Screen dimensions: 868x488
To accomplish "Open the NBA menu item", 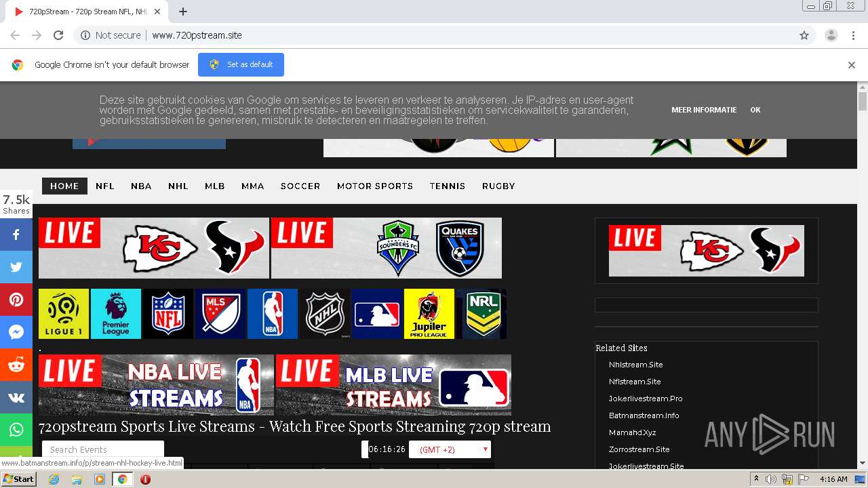I will pos(141,186).
